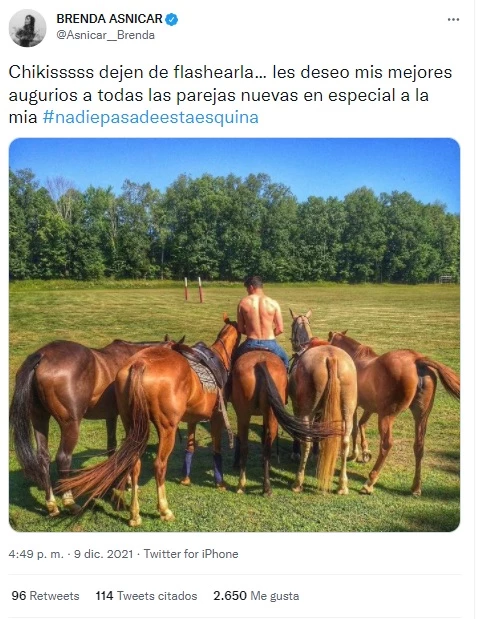Open the #nadiepasadeestaesquina hashtag
The height and width of the screenshot is (619, 477).
[150, 117]
